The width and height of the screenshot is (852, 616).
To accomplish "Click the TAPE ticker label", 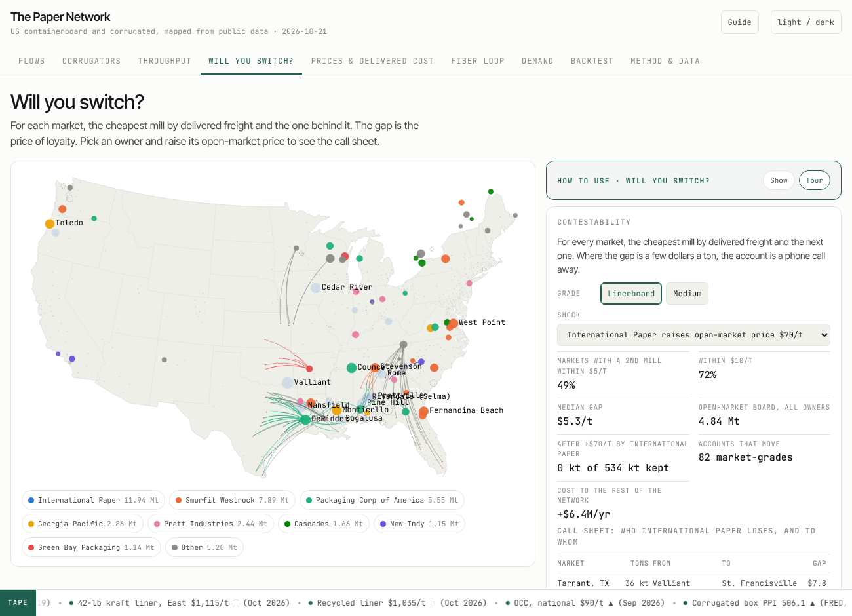I will (18, 603).
